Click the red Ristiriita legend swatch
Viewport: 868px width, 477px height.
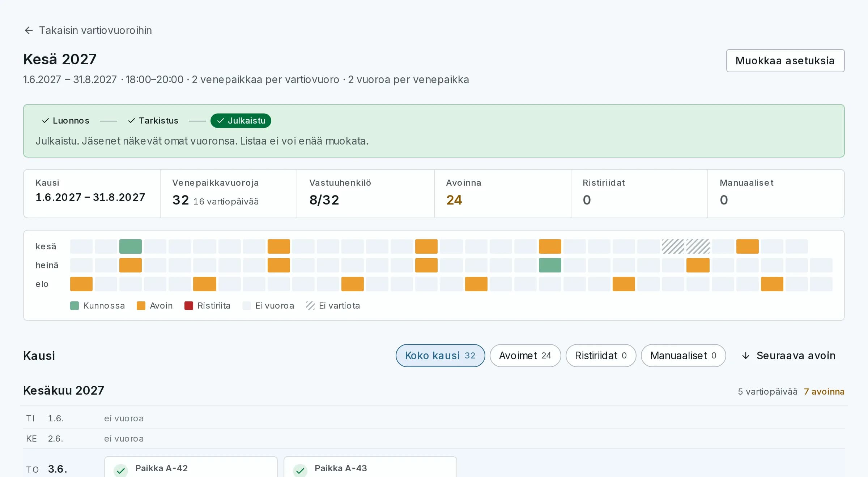tap(189, 306)
